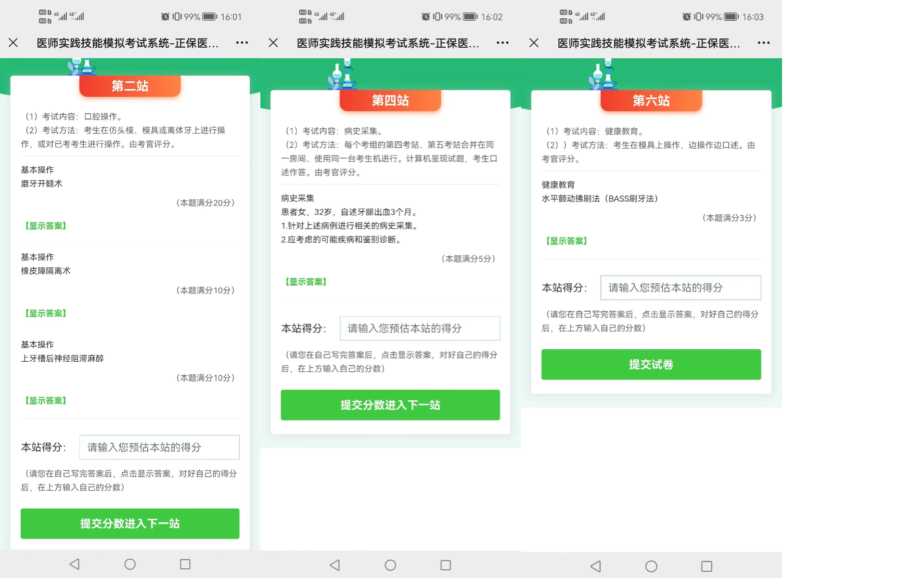924x578 pixels.
Task: Show answer for 橡皮障隔离术 question
Action: point(46,314)
